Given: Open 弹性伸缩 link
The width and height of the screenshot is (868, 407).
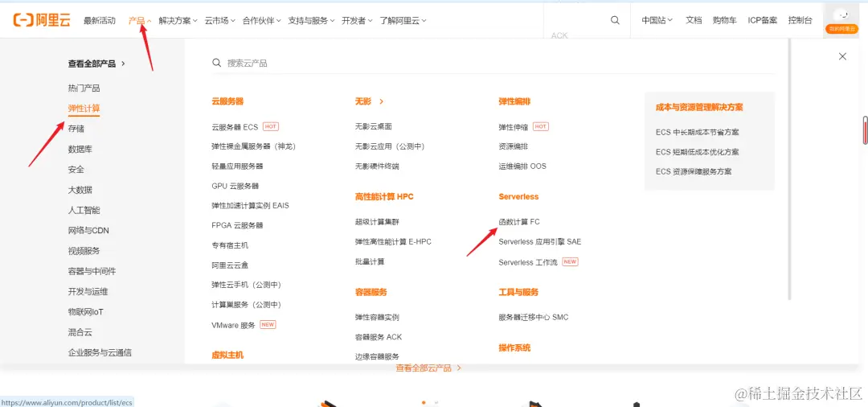Looking at the screenshot, I should click(513, 127).
